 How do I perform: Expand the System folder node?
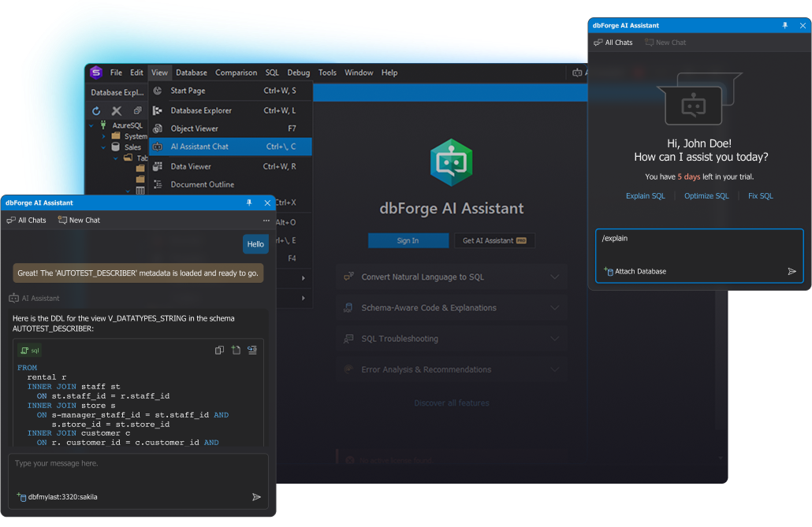(103, 136)
